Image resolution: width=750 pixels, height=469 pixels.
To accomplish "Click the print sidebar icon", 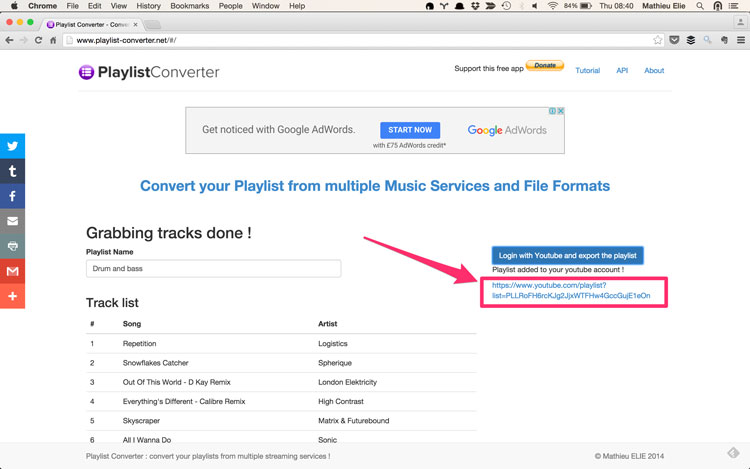I will coord(12,246).
